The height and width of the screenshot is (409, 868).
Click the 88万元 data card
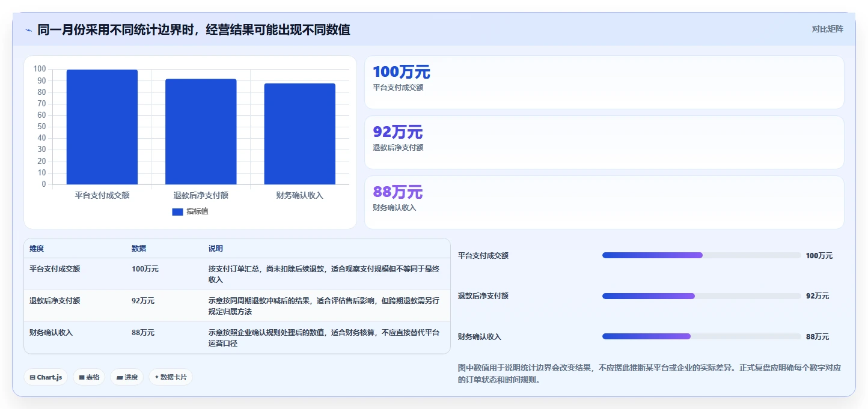click(x=604, y=202)
